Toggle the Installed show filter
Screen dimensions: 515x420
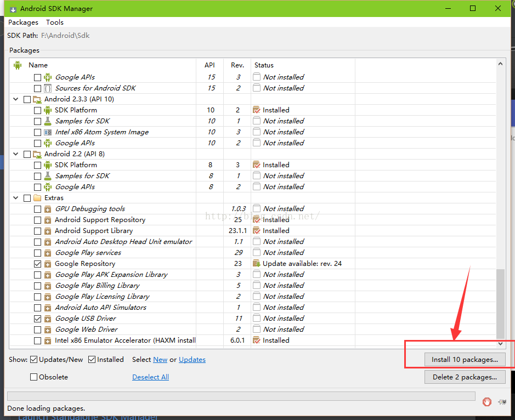pyautogui.click(x=92, y=360)
